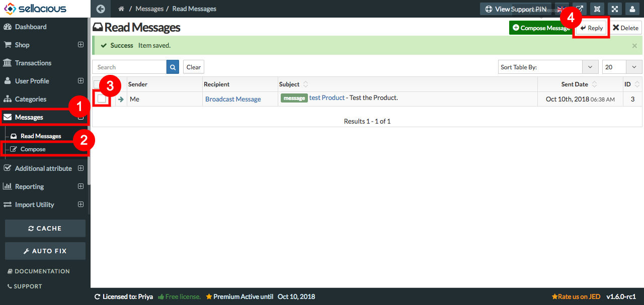Go to home via breadcrumb icon
This screenshot has height=305, width=644.
click(x=121, y=9)
